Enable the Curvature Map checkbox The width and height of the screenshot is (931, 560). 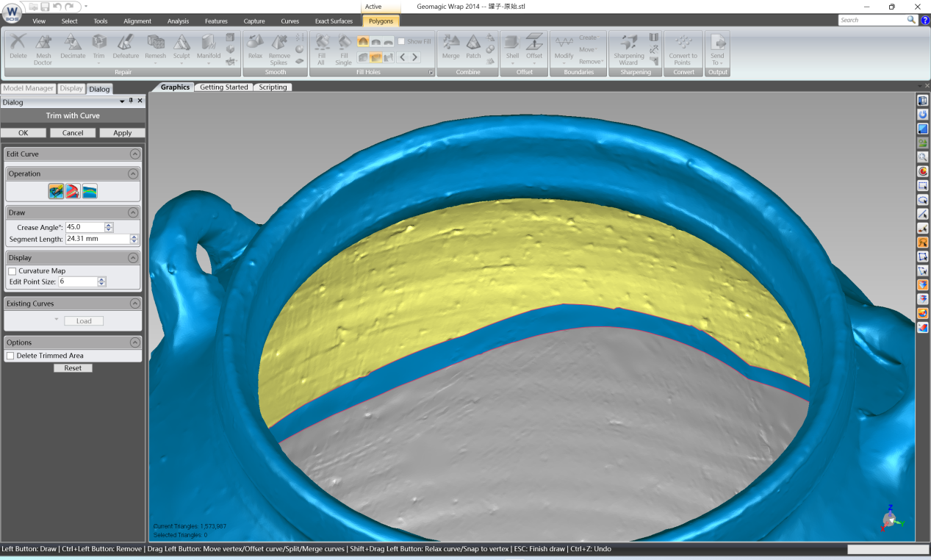pyautogui.click(x=11, y=270)
